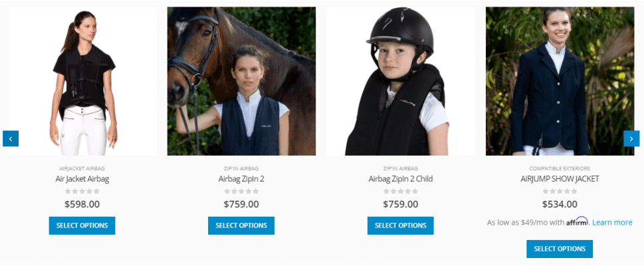Screen dimensions: 644x266
Task: Open the AIRJUMP SHOW JACKET product photo
Action: pos(560,81)
